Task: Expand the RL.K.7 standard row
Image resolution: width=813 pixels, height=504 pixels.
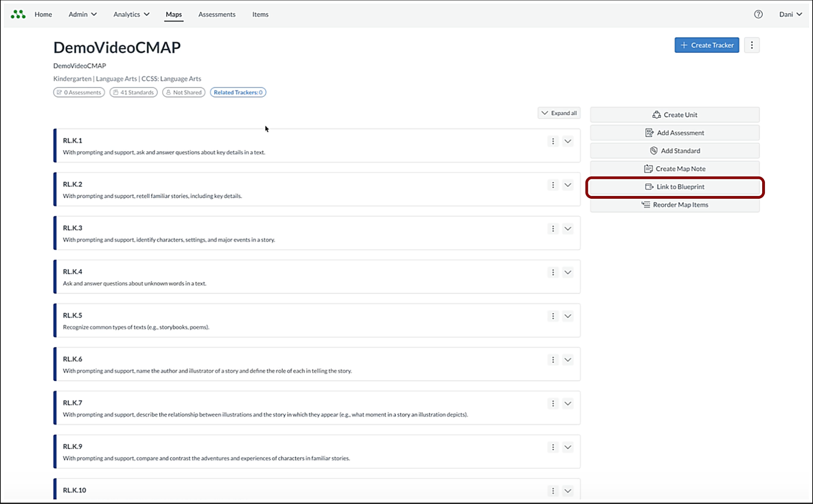Action: (568, 403)
